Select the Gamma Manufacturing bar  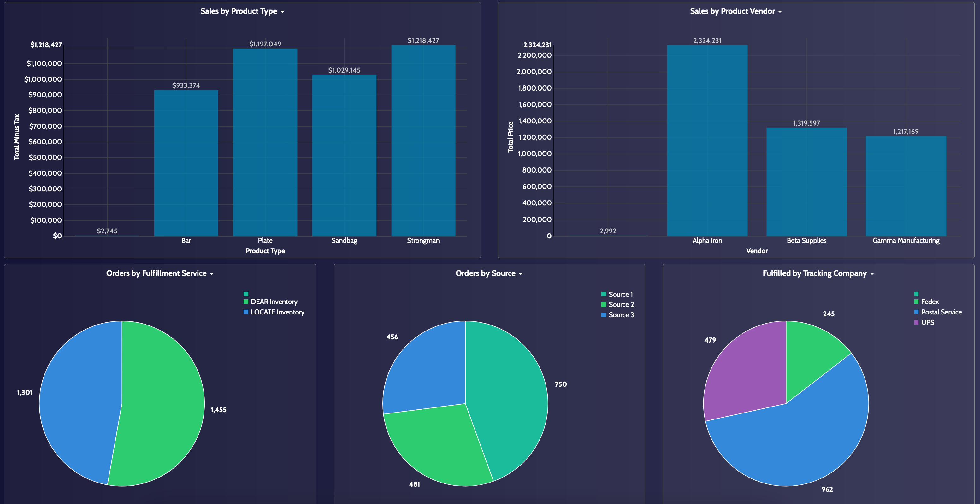tap(906, 186)
